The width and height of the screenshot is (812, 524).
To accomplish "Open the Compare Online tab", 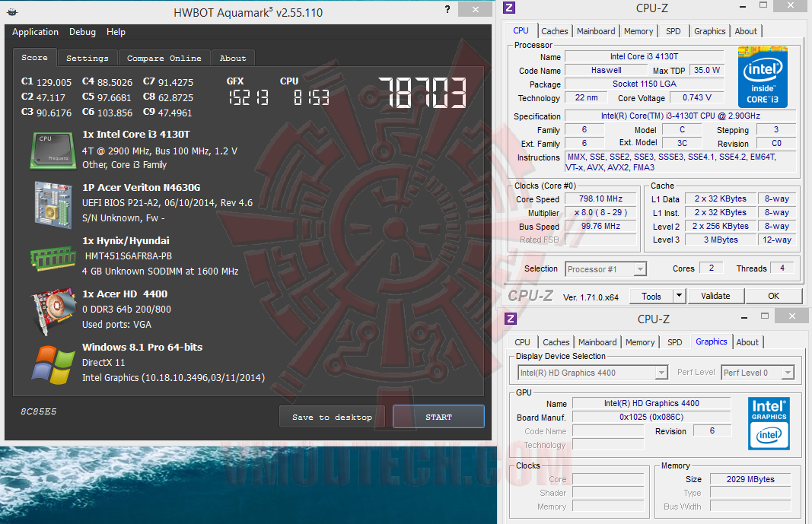I will click(164, 58).
